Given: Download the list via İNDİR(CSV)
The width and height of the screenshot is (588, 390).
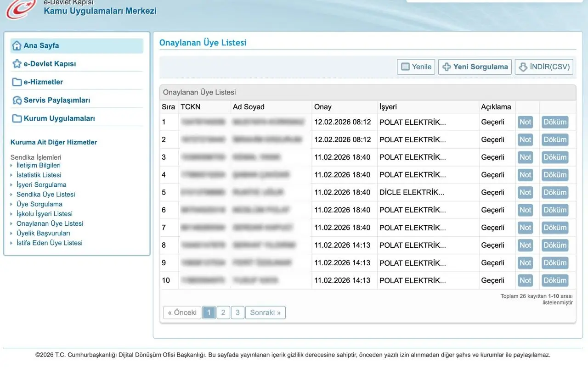Looking at the screenshot, I should pos(544,67).
